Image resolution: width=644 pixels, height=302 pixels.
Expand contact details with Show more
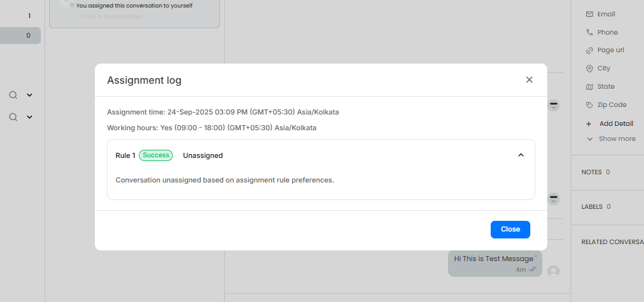point(616,139)
